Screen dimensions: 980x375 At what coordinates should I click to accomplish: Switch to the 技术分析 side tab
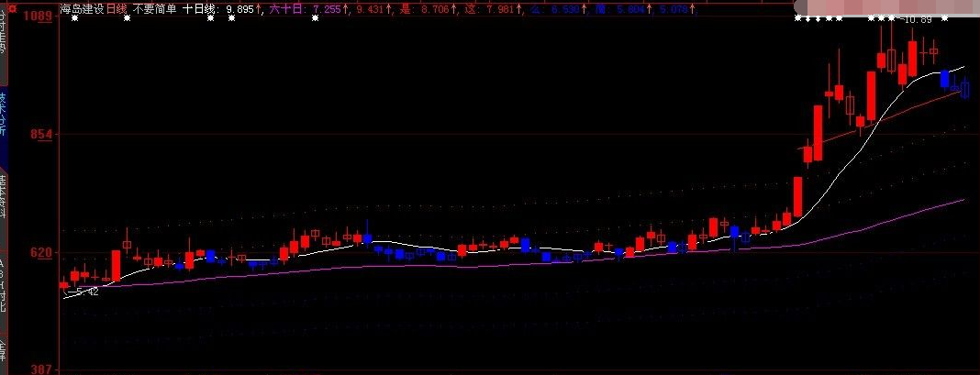(x=3, y=114)
